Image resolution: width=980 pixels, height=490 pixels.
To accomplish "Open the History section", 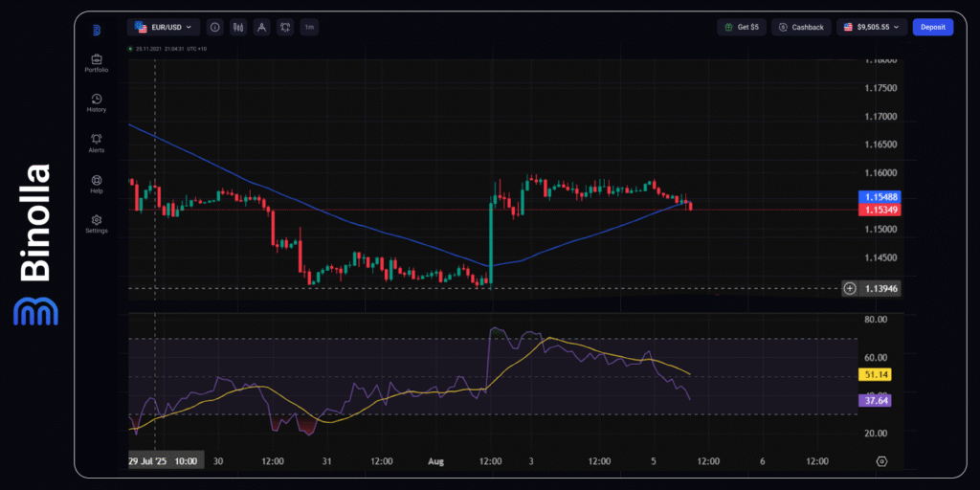I will pyautogui.click(x=97, y=102).
